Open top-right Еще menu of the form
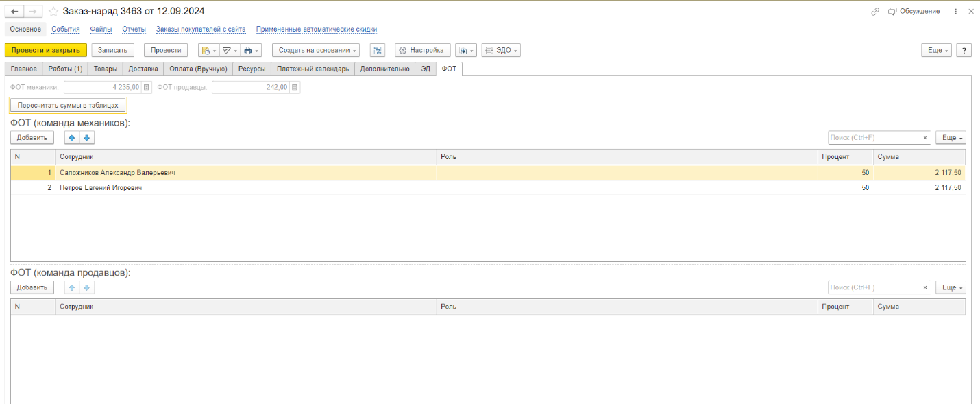The image size is (980, 404). (936, 50)
